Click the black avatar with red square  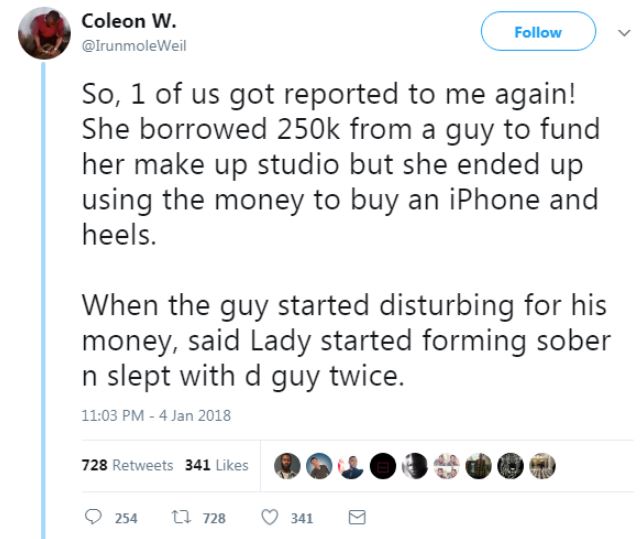pyautogui.click(x=384, y=465)
